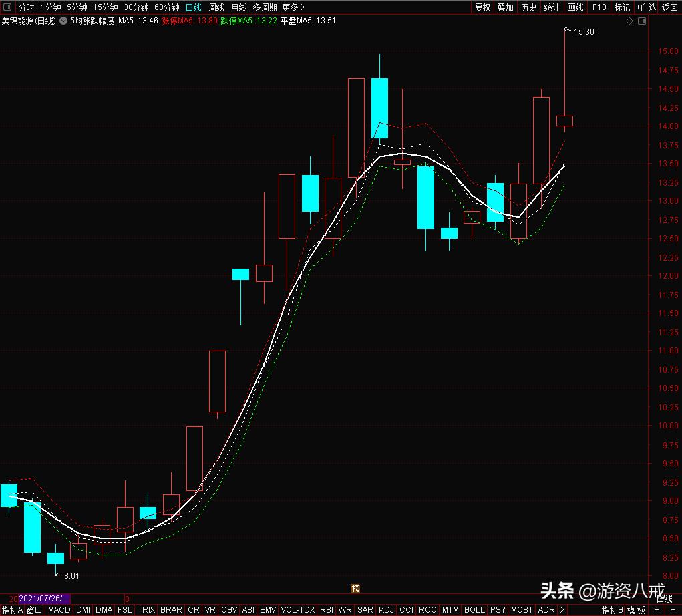682x616 pixels.
Task: Click the 返回 back button
Action: click(670, 7)
